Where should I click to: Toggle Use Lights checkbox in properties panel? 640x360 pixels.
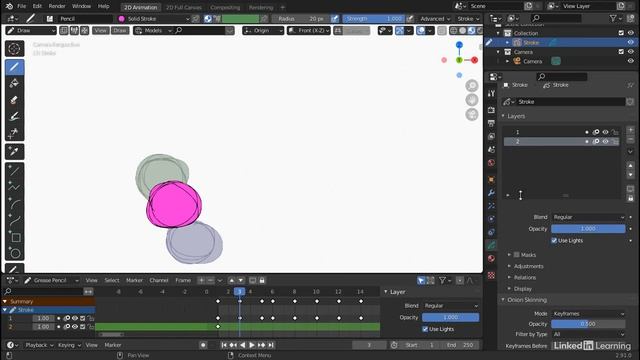(x=554, y=240)
